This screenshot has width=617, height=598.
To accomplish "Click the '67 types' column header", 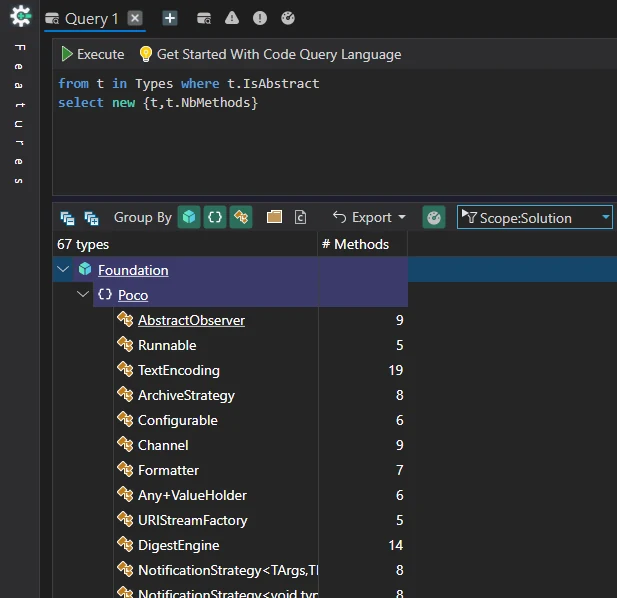I will pos(185,244).
